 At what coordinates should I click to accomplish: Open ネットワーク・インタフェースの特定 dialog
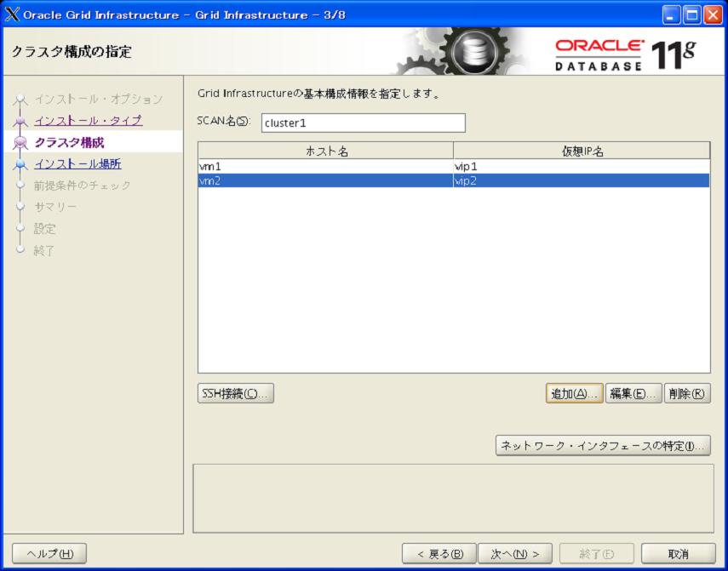tap(603, 445)
